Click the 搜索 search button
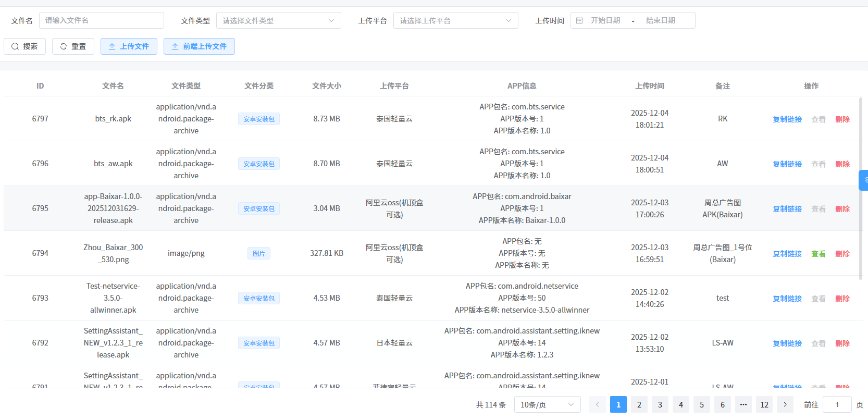 pos(24,46)
